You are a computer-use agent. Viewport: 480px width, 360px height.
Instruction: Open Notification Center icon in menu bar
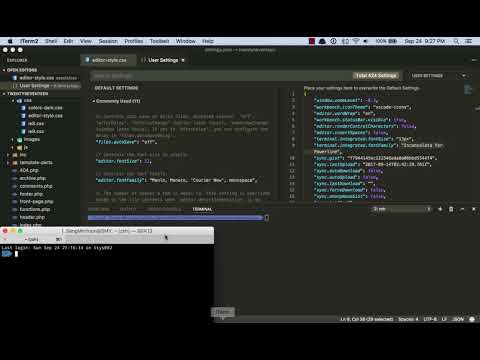pyautogui.click(x=469, y=41)
